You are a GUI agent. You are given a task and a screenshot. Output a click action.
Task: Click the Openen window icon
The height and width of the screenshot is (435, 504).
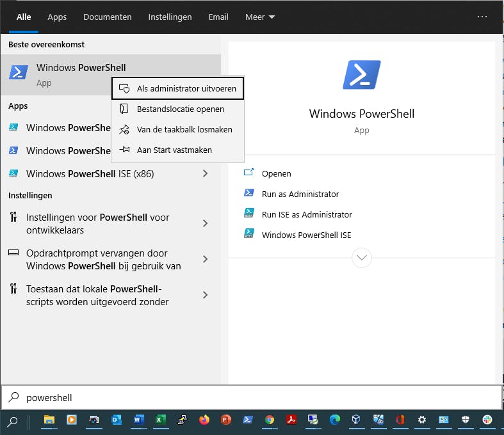[248, 172]
